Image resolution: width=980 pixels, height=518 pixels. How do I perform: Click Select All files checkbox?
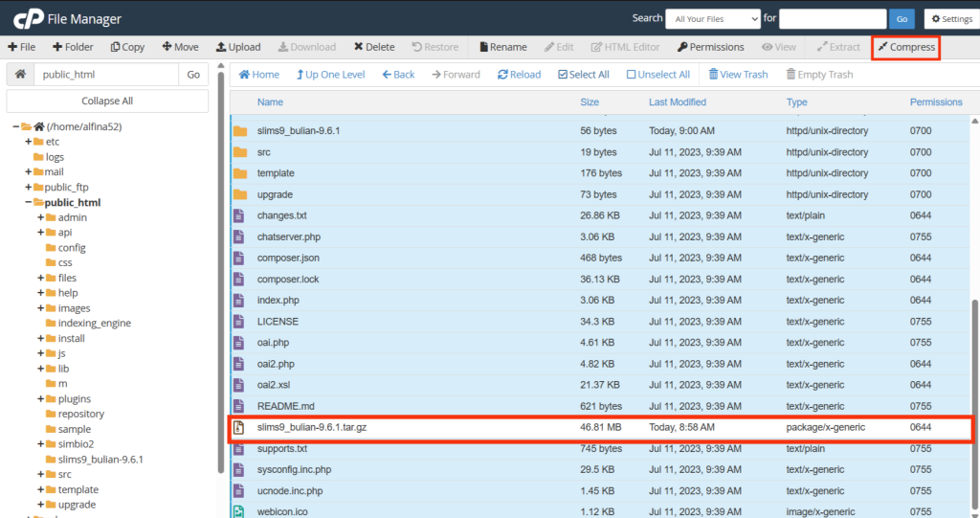point(583,75)
